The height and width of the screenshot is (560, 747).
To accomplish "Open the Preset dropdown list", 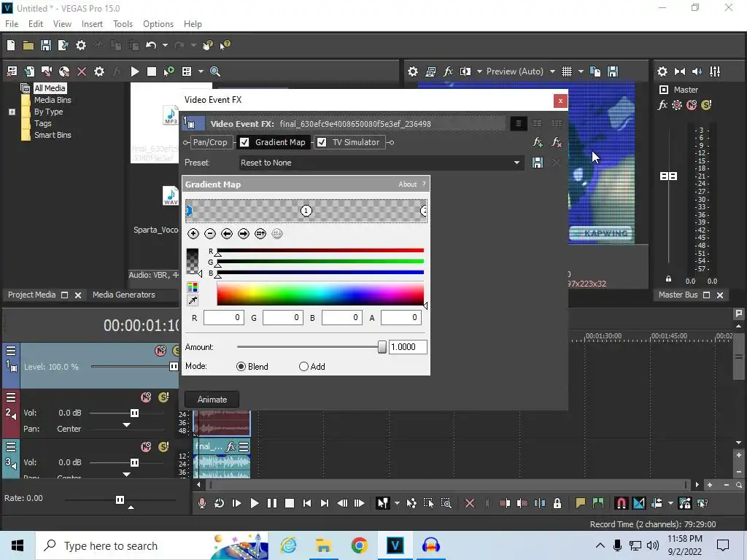I will [516, 163].
